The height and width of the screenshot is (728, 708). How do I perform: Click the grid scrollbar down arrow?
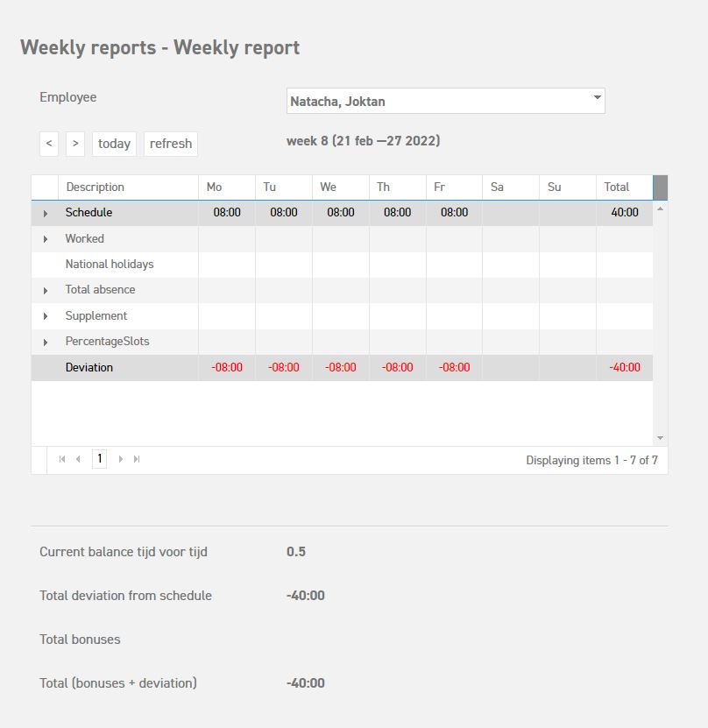[x=660, y=438]
